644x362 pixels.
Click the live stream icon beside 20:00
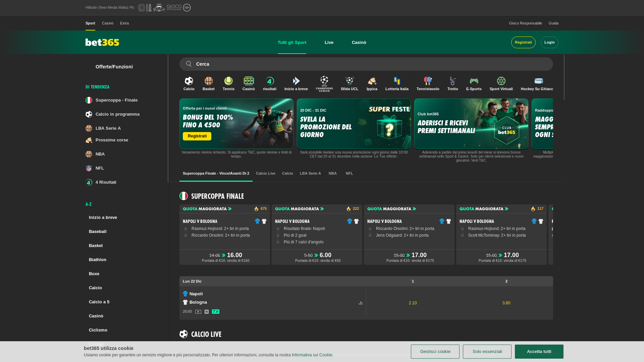pyautogui.click(x=198, y=312)
